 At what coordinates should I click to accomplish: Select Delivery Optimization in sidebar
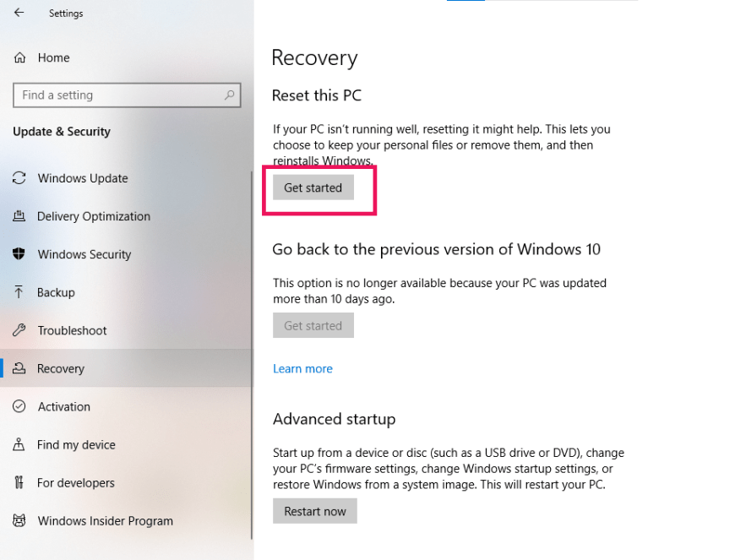(x=94, y=216)
